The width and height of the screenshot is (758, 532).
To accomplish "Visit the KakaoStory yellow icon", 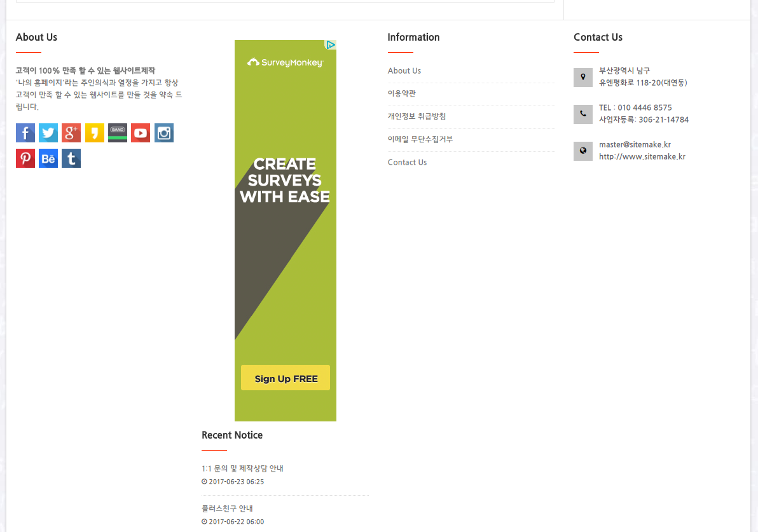I will [x=95, y=133].
